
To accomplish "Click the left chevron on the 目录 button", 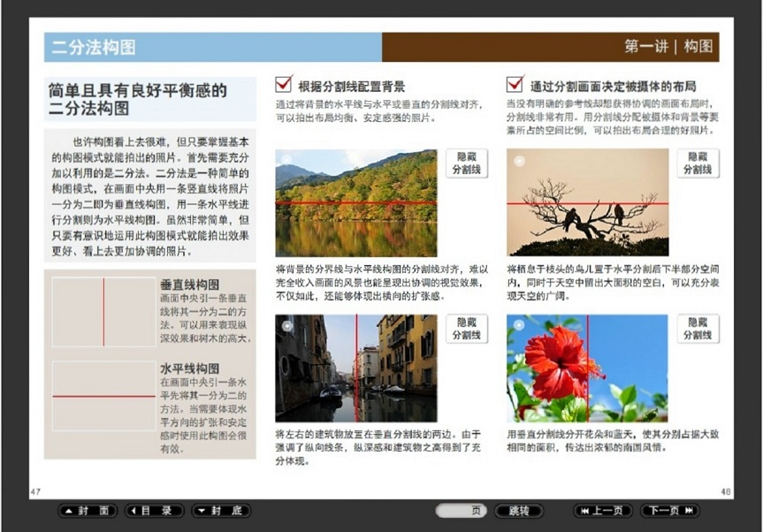I will pyautogui.click(x=134, y=510).
